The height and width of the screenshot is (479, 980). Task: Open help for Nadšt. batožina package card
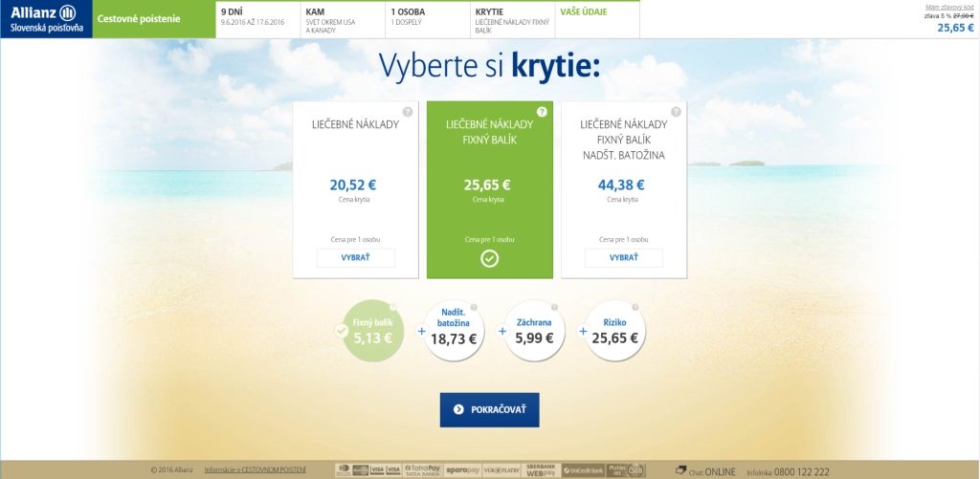(676, 112)
